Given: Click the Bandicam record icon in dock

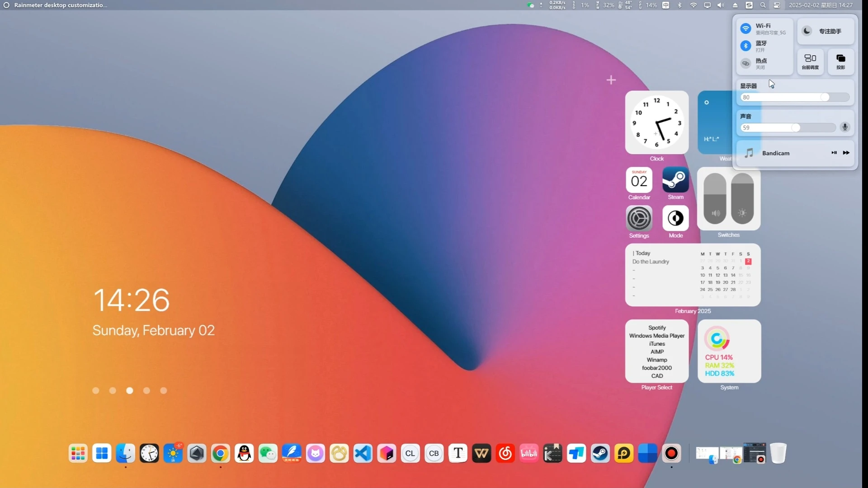Looking at the screenshot, I should (671, 453).
